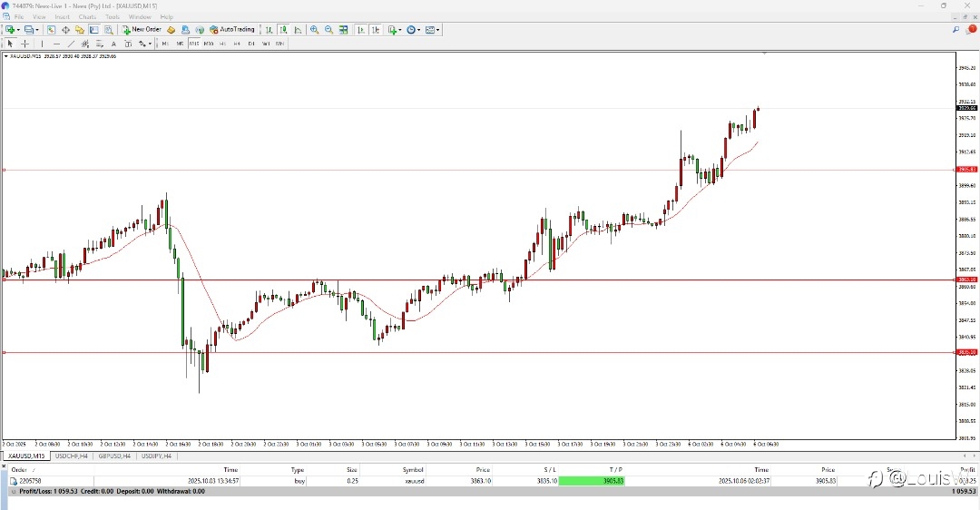Screen dimensions: 980x510
Task: Open the Profiles toolbar icon
Action: click(29, 29)
